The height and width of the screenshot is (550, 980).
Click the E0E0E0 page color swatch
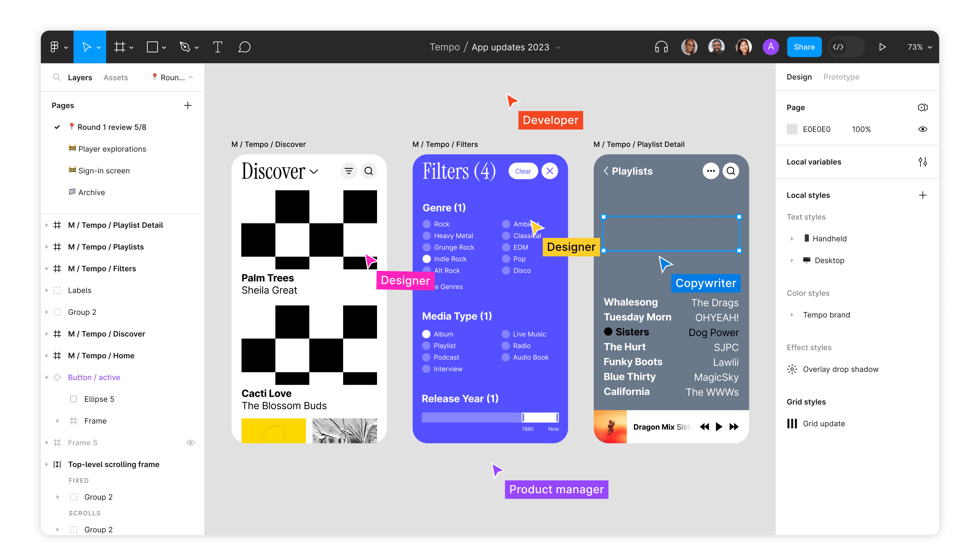(792, 129)
